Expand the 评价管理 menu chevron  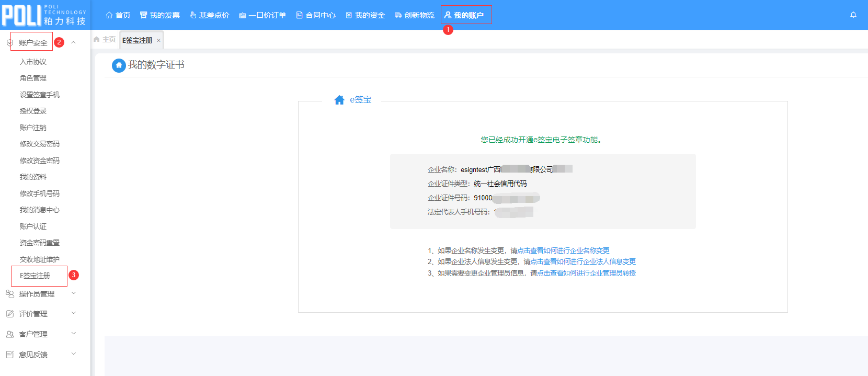(73, 313)
